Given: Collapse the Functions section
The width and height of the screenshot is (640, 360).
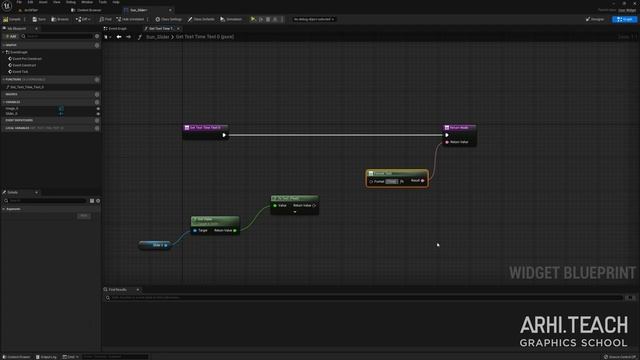Looking at the screenshot, I should [4, 80].
